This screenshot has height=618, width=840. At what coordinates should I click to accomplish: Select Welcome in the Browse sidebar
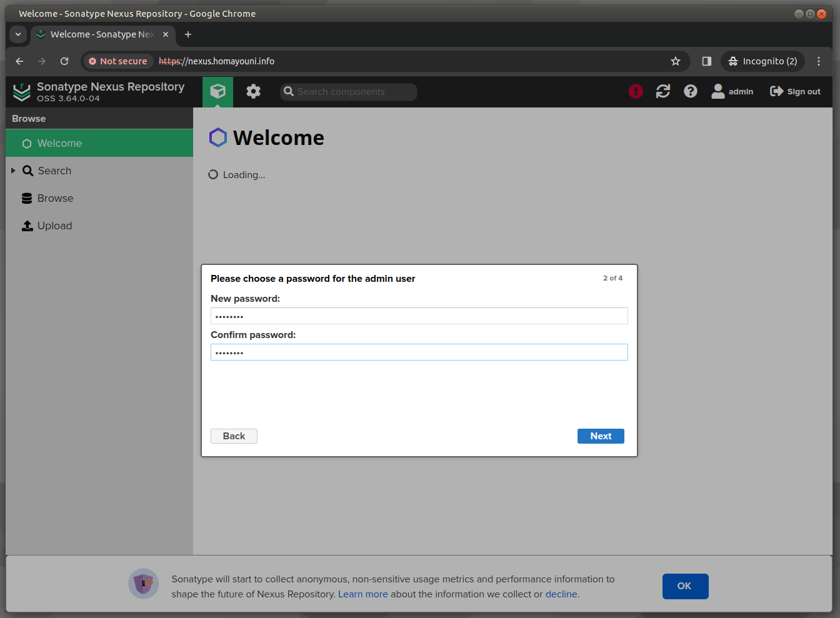pyautogui.click(x=99, y=143)
